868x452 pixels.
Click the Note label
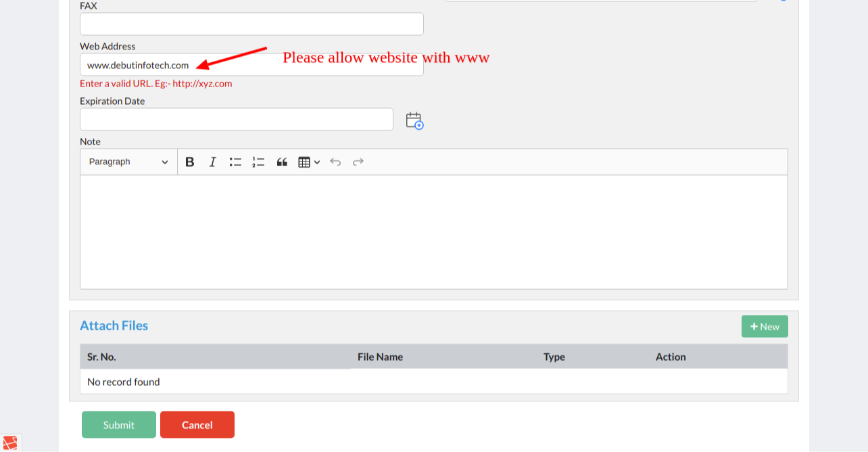(90, 142)
